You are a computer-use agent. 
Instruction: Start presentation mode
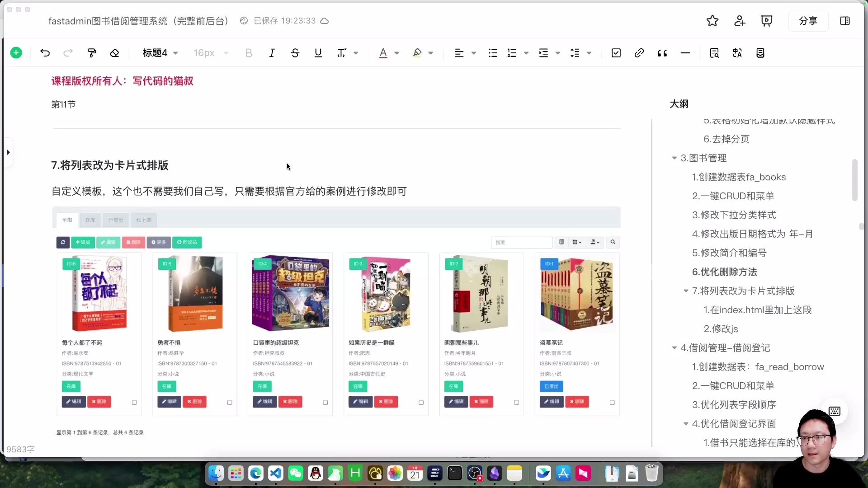point(767,21)
